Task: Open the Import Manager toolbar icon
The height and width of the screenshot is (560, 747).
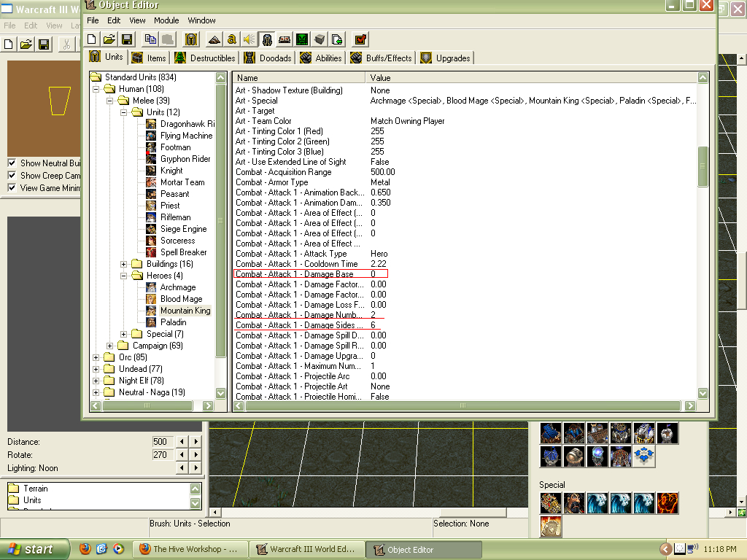Action: coord(337,39)
